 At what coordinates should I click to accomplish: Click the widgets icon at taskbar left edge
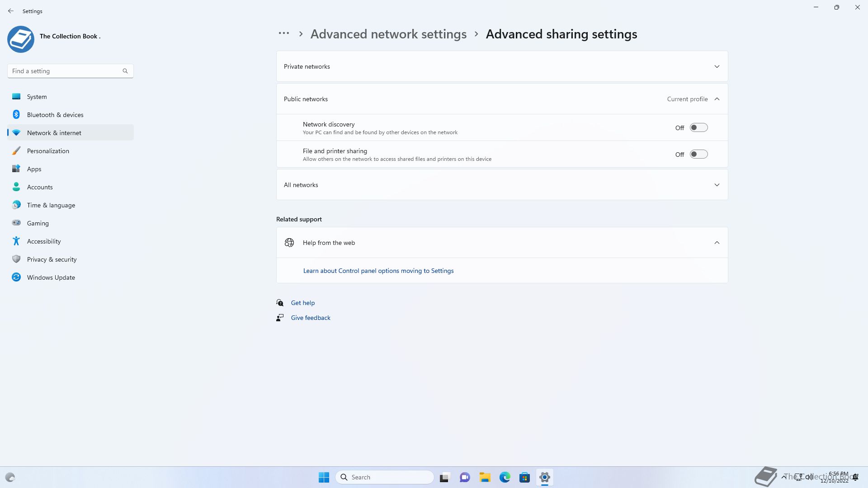point(10,477)
